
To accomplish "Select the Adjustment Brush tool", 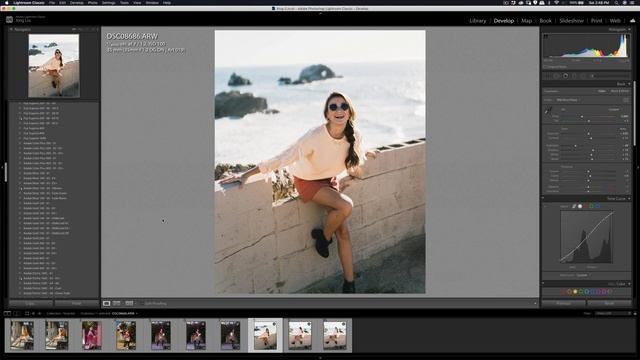I will 593,76.
